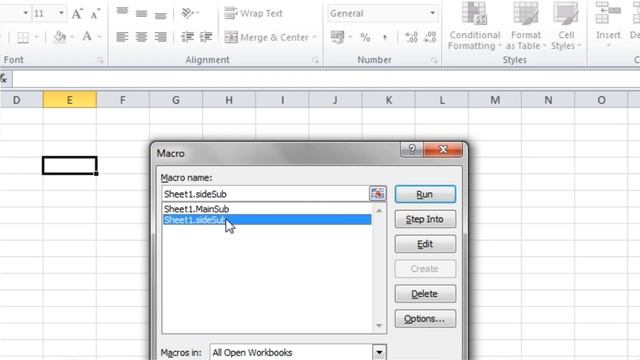This screenshot has height=360, width=640.
Task: Click macro list scroll up arrow
Action: pyautogui.click(x=379, y=211)
